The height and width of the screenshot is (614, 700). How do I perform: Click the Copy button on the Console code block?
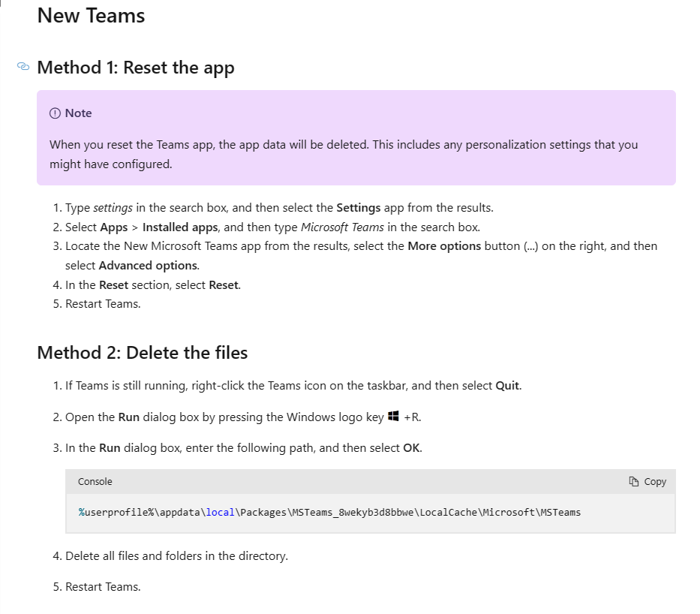[647, 481]
